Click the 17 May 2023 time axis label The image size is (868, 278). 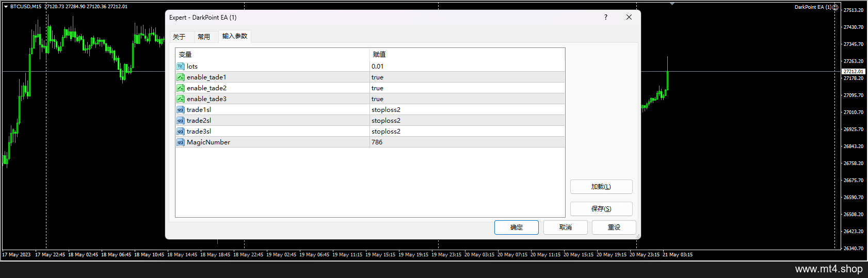[17, 255]
